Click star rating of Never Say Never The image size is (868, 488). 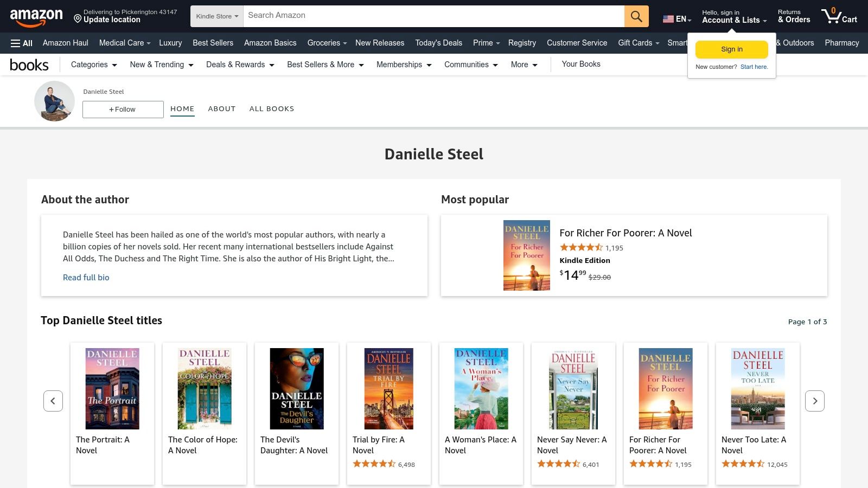(x=559, y=464)
